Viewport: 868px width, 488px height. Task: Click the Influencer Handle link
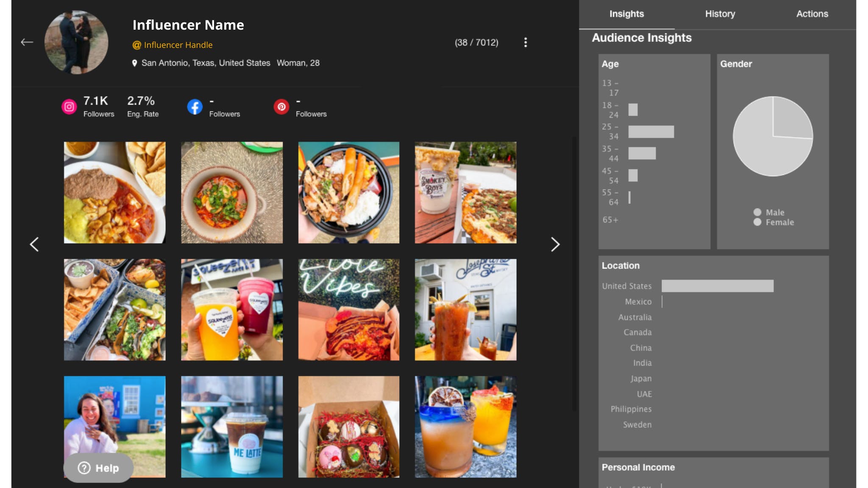pos(178,45)
